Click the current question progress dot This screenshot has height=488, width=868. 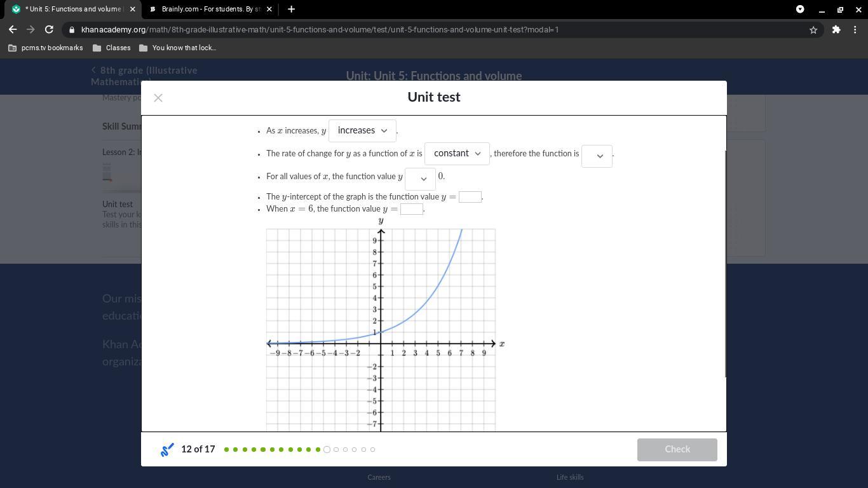(327, 450)
